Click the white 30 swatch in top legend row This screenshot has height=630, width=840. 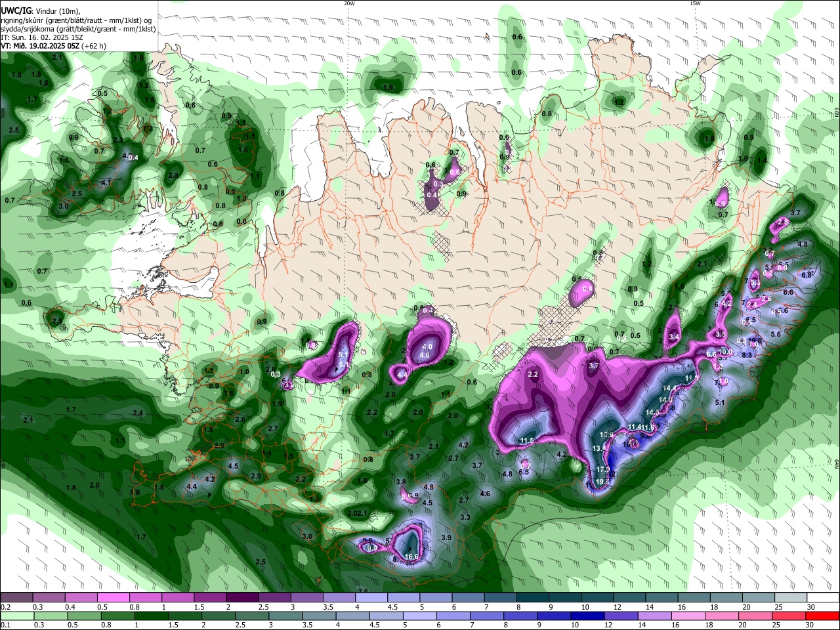tap(824, 598)
